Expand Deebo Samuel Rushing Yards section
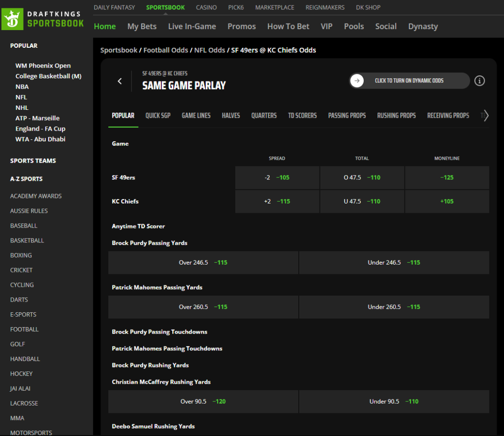 (x=153, y=426)
